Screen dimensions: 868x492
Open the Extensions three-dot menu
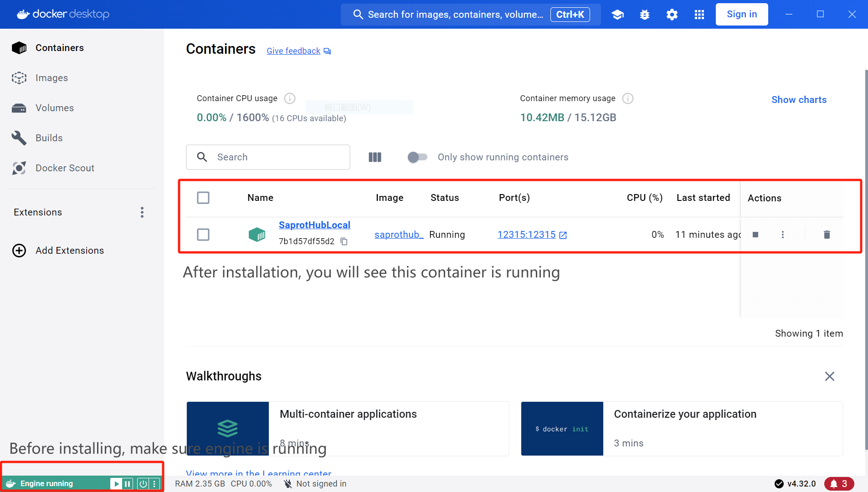[142, 212]
